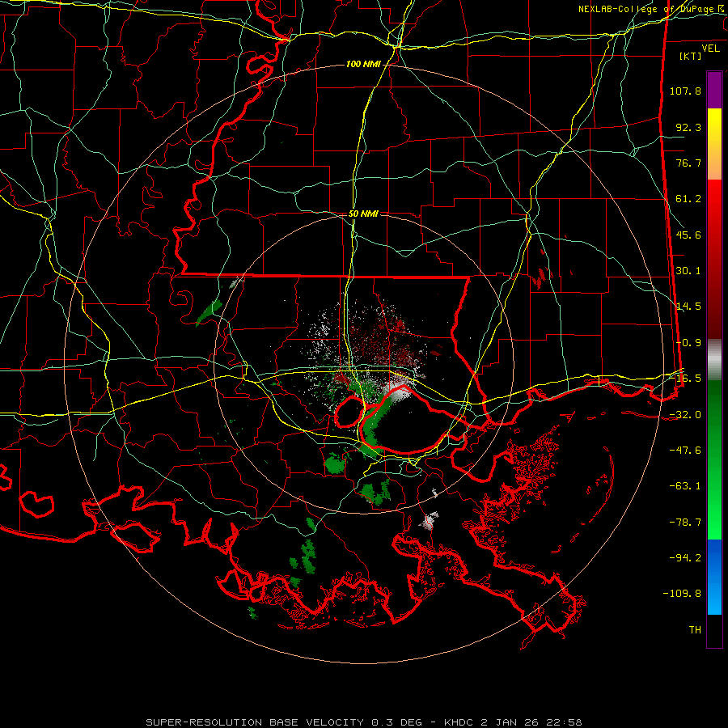Viewport: 728px width, 728px height.
Task: Click the black TH segment of the color bar
Action: 714,631
